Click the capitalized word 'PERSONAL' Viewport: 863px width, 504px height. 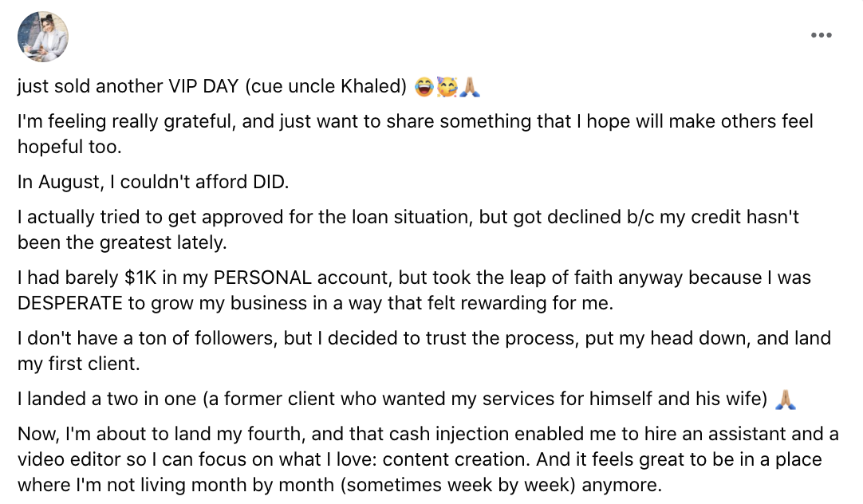coord(262,278)
